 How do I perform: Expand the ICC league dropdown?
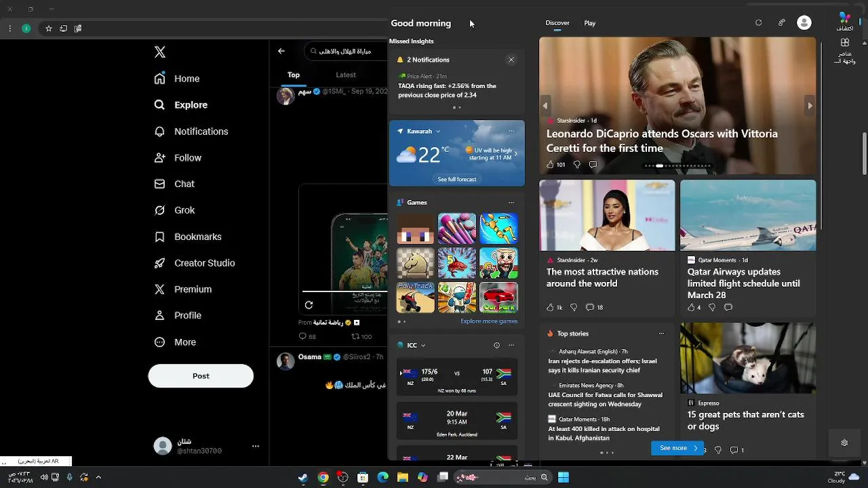coord(423,346)
